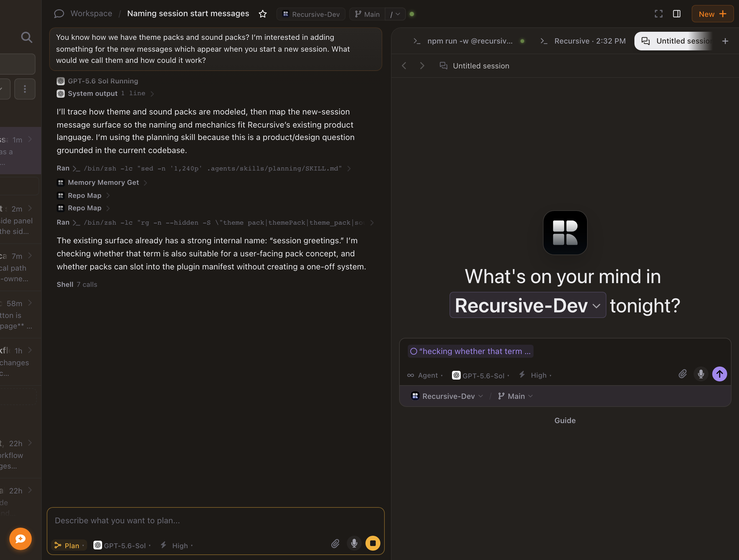Screen dimensions: 739x560
Task: Click the orange new chat floating button
Action: (x=20, y=539)
